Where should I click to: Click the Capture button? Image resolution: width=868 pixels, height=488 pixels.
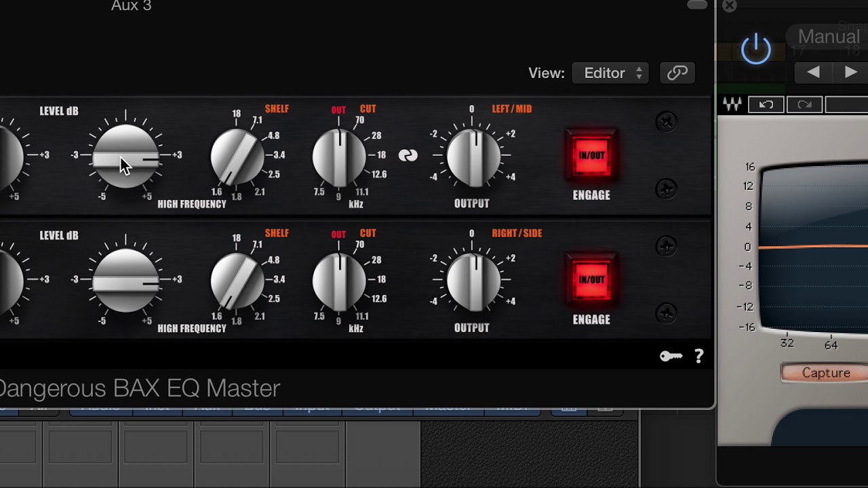pos(825,373)
